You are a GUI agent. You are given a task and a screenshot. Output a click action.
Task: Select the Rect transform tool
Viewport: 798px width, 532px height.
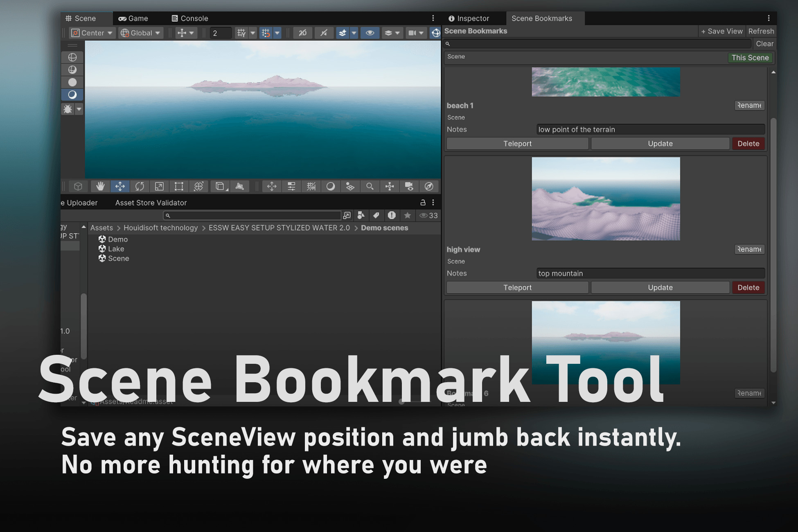point(179,187)
